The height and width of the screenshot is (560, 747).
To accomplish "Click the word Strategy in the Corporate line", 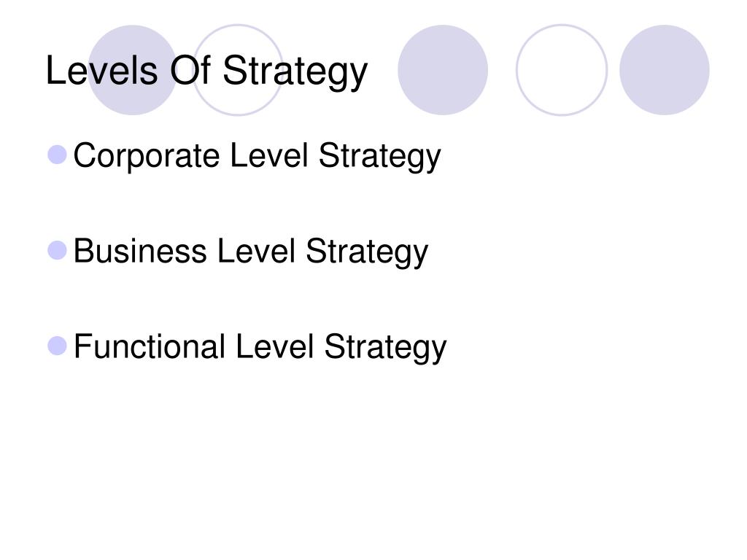I will [x=379, y=157].
